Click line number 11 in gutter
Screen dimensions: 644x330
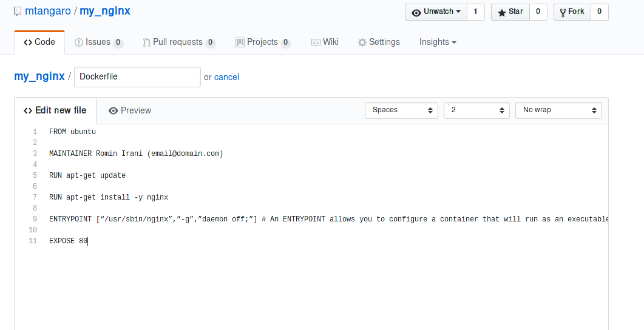[x=33, y=241]
